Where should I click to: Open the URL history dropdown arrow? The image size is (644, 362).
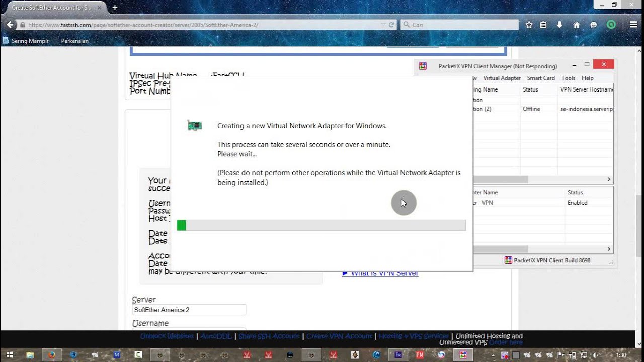383,25
